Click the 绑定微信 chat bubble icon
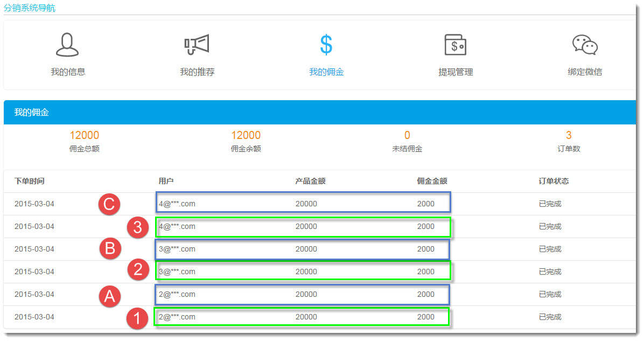 tap(585, 45)
